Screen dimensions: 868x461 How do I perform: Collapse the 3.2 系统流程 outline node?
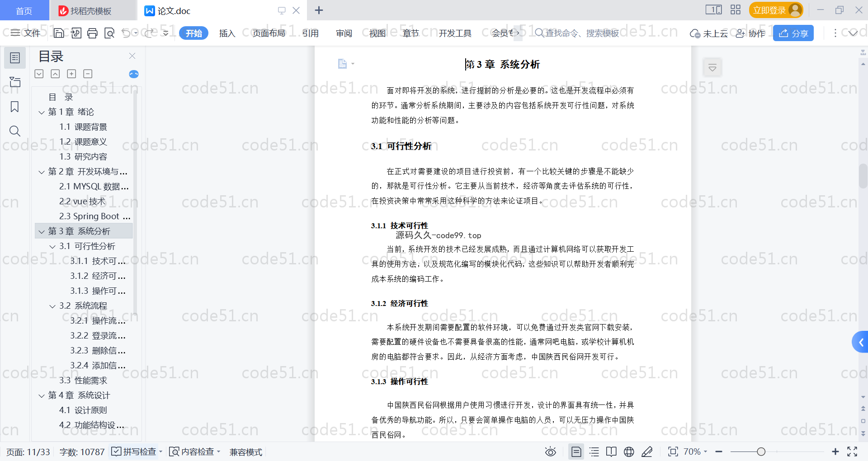(52, 306)
